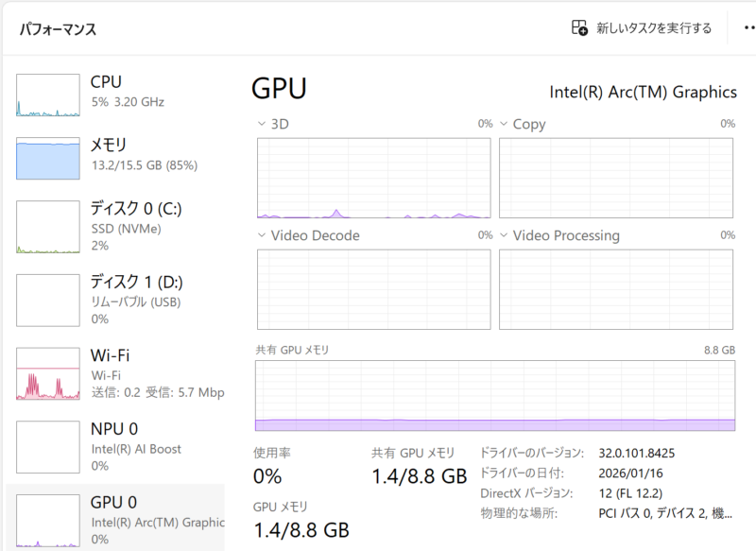
Task: Open the Video Processing graph dropdown
Action: (x=505, y=235)
